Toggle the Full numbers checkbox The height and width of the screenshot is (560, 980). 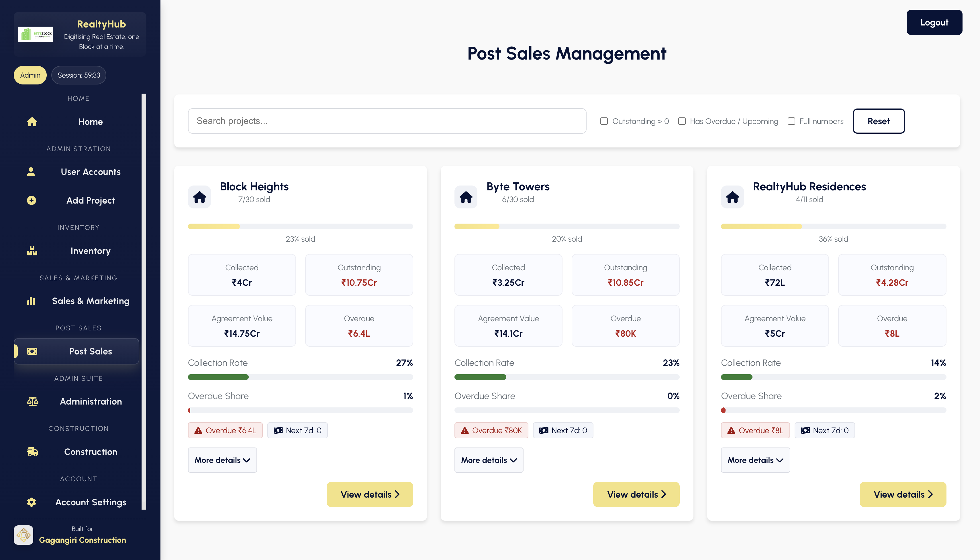coord(791,121)
